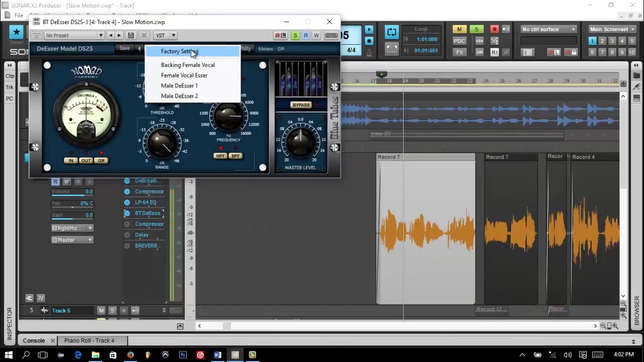The width and height of the screenshot is (644, 362).
Task: Expand Track 5 with double chevron
Action: point(164,311)
